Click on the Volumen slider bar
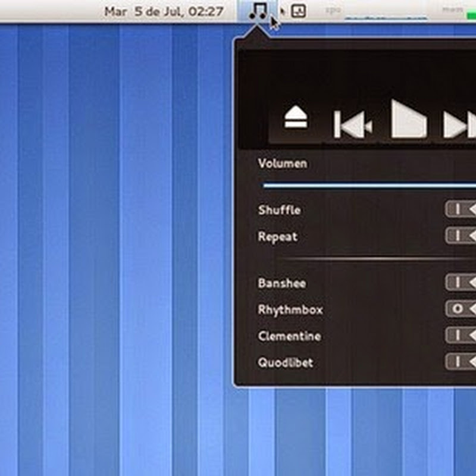This screenshot has height=476, width=476. pyautogui.click(x=369, y=185)
